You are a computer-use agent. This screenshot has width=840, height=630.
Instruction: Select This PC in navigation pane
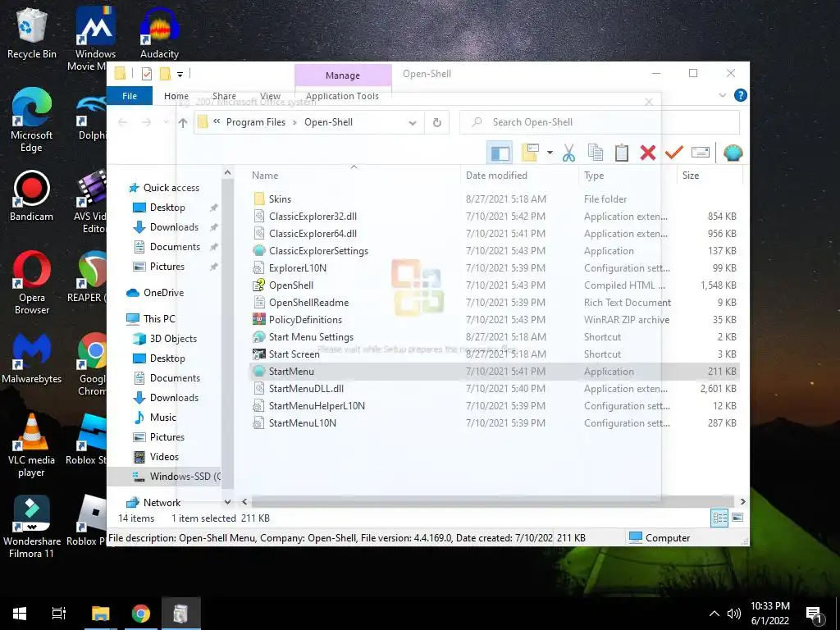(159, 319)
